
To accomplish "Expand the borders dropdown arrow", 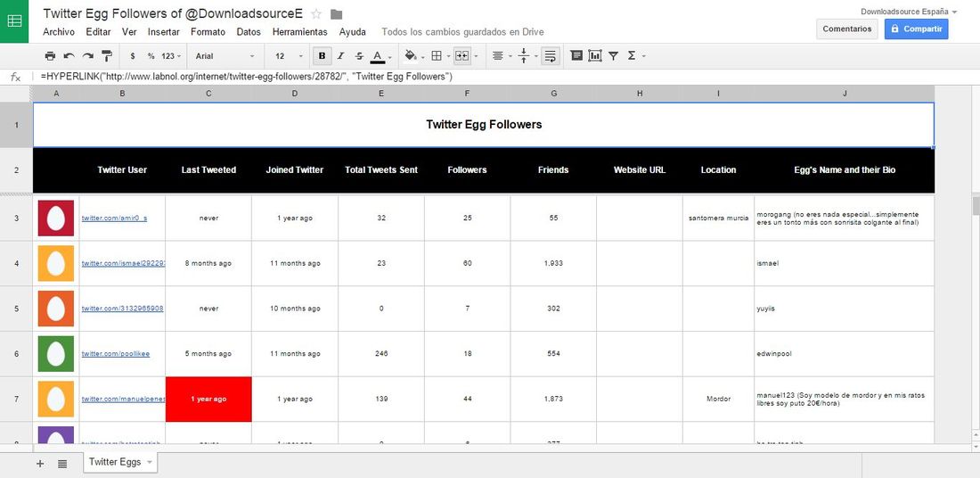I will [449, 56].
